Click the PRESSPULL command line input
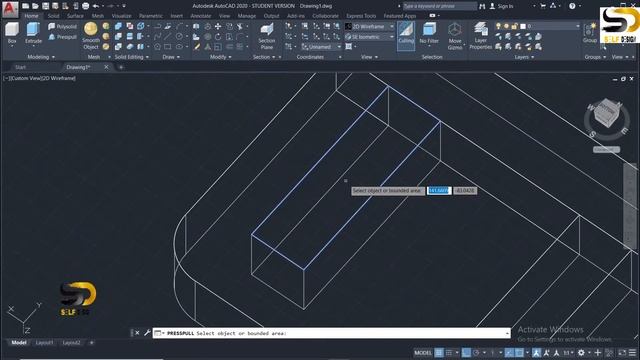Screen dimensions: 640x360 tap(331, 333)
